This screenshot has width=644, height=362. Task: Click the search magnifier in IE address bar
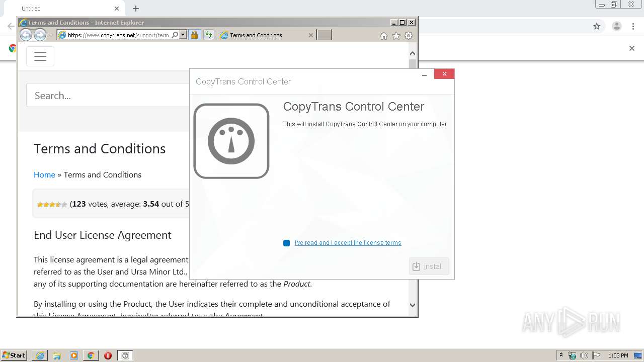[x=175, y=35]
